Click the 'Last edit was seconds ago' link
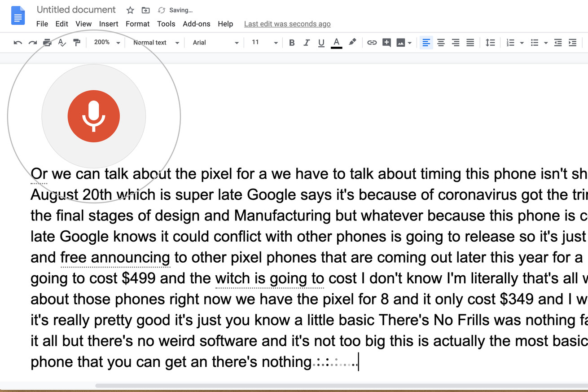The image size is (588, 392). point(287,24)
